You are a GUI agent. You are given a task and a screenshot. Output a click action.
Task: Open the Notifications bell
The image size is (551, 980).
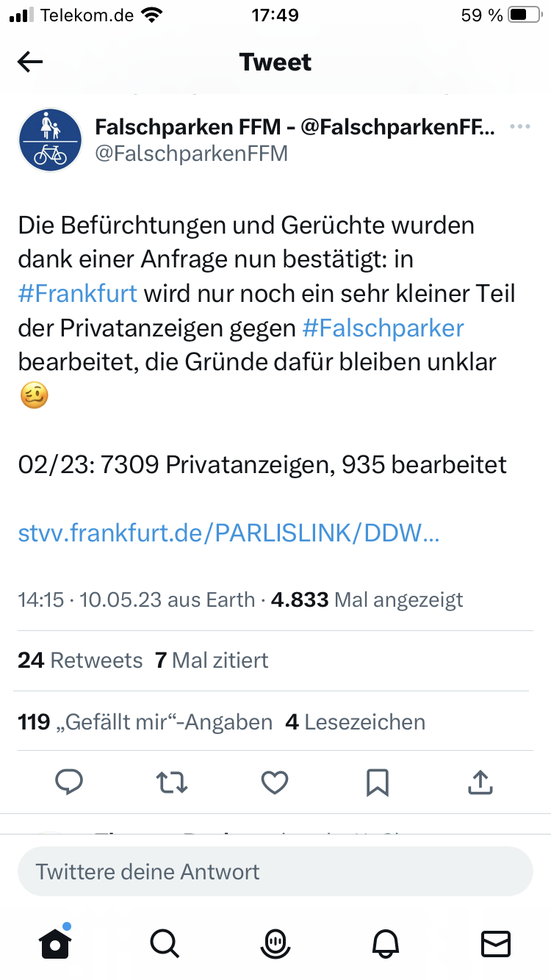coord(386,943)
